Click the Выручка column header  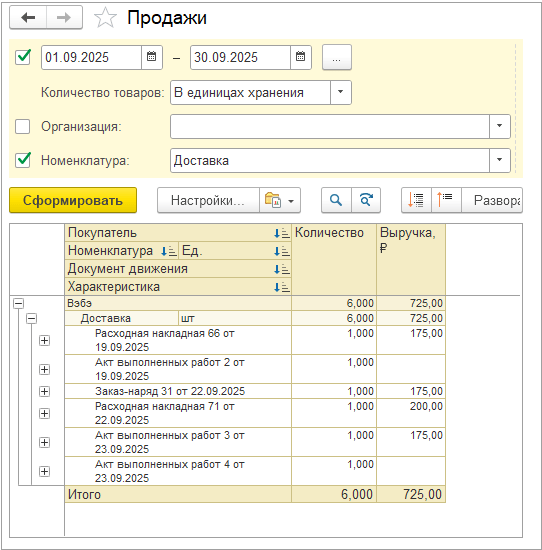(411, 260)
